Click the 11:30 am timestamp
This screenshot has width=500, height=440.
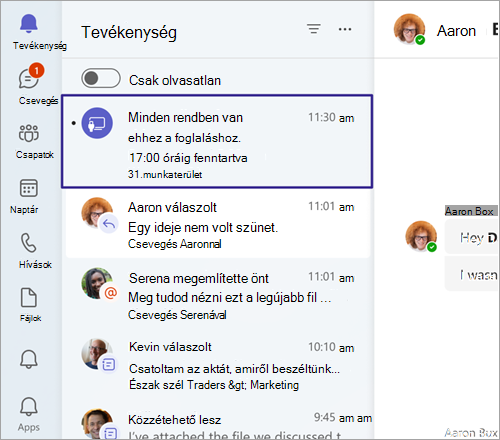tap(331, 118)
